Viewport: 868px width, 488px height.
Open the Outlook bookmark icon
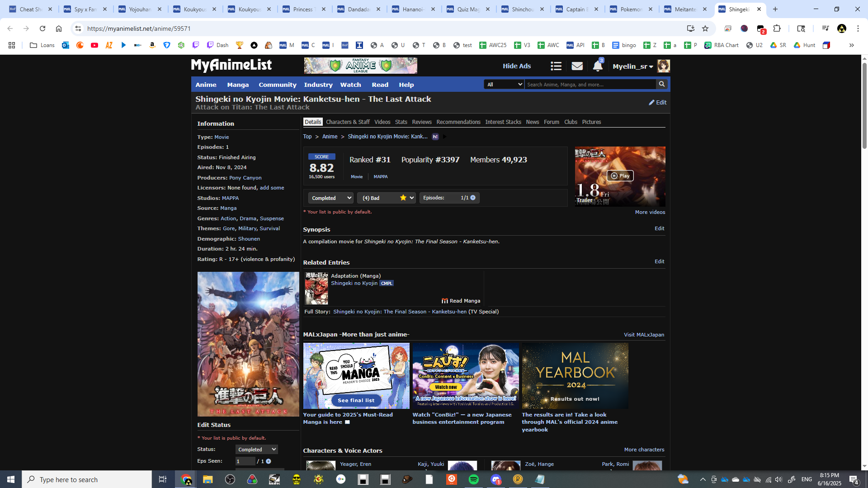click(x=66, y=45)
